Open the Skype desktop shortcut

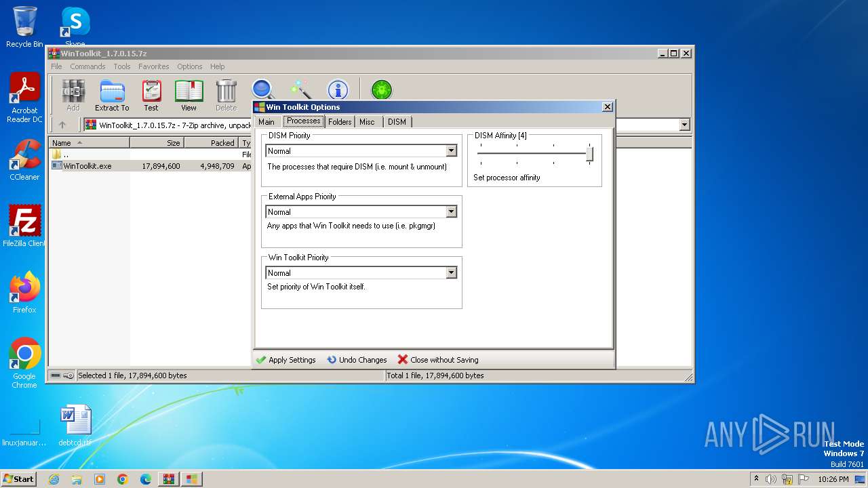pos(75,26)
